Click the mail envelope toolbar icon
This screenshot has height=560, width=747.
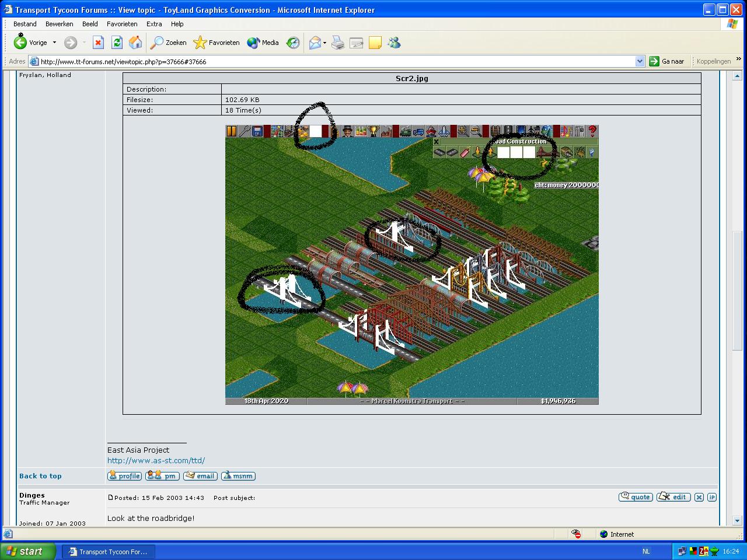[315, 43]
